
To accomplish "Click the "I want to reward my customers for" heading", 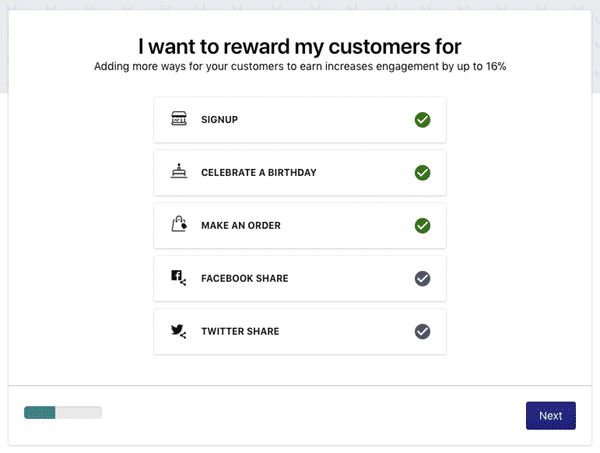I will point(300,47).
